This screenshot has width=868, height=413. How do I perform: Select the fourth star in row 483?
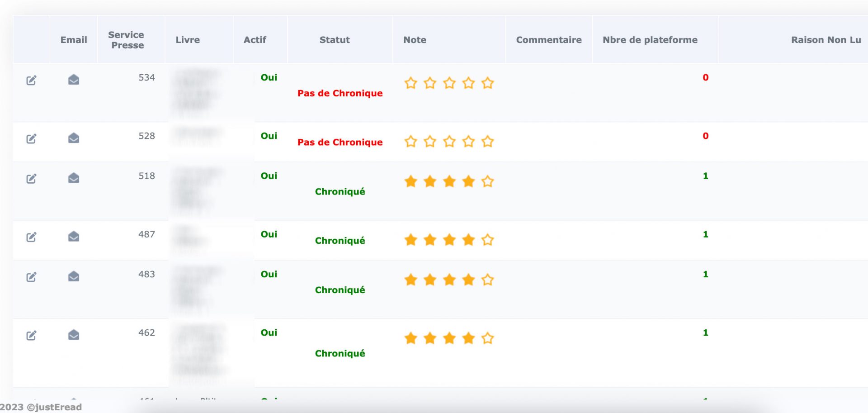[x=468, y=280]
